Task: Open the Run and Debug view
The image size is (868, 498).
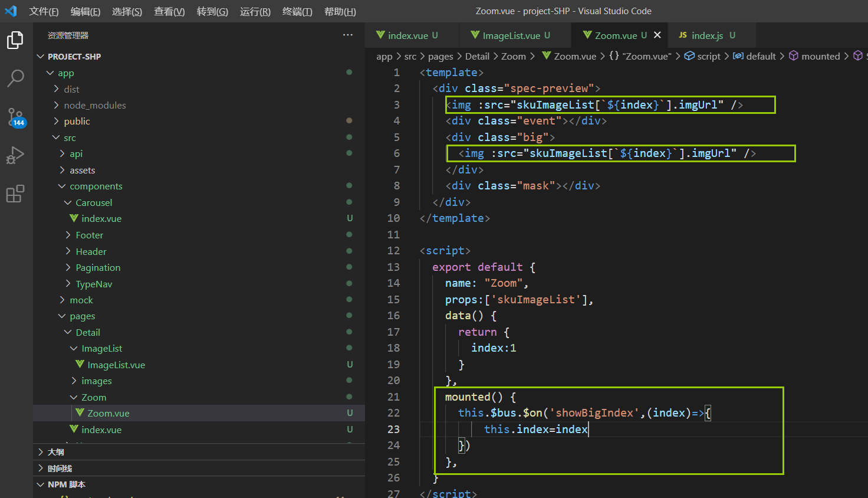Action: click(15, 156)
